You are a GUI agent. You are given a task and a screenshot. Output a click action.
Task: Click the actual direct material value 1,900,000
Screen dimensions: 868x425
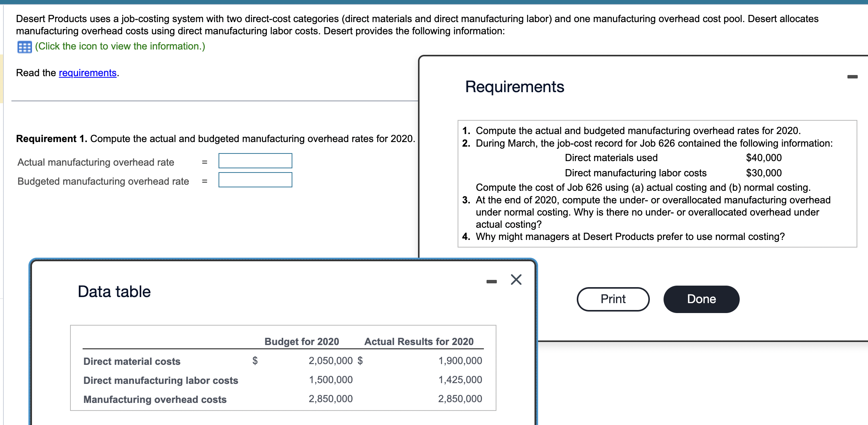click(460, 361)
